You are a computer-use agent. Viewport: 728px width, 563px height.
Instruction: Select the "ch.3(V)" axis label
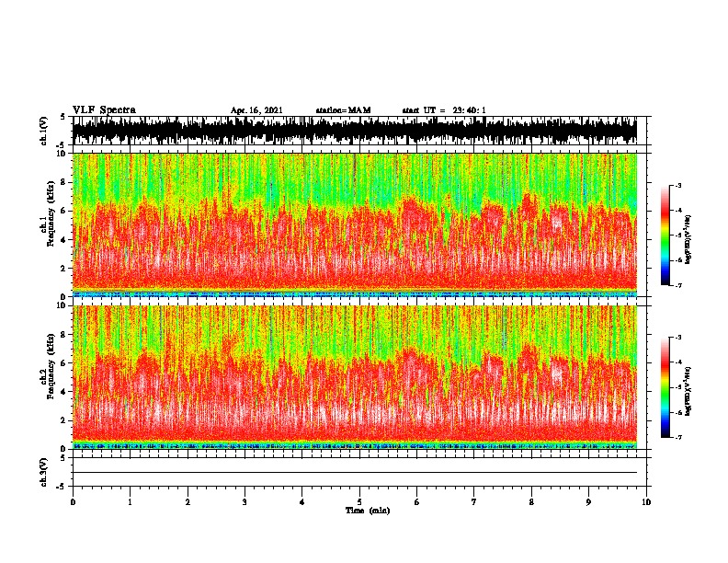tap(44, 472)
